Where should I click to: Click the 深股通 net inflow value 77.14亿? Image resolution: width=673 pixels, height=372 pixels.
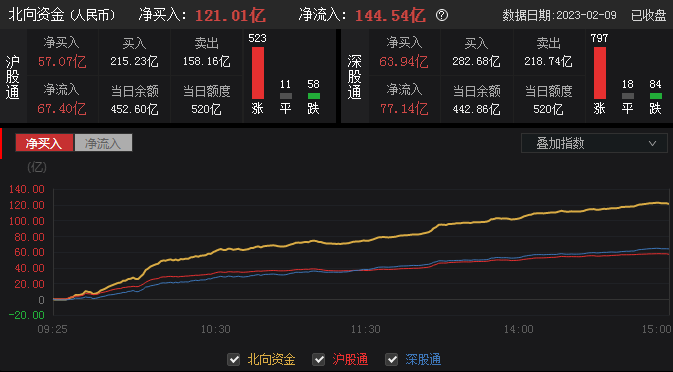[404, 109]
